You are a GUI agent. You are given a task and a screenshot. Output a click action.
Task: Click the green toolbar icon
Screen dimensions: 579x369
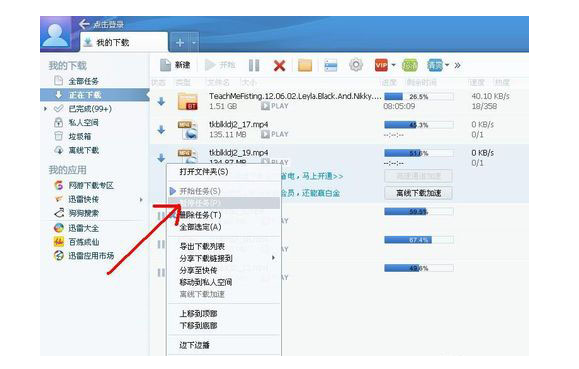[x=410, y=65]
